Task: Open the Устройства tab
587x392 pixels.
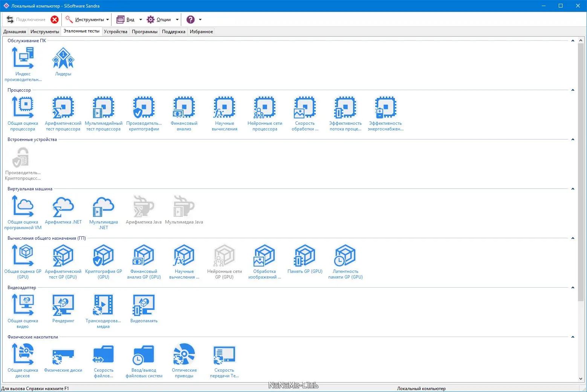Action: click(x=116, y=32)
